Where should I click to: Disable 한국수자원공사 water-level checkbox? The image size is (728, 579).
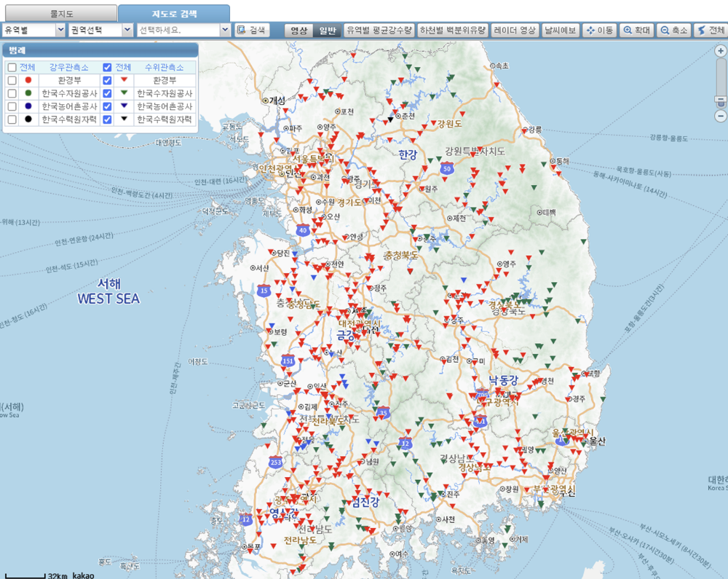click(107, 93)
